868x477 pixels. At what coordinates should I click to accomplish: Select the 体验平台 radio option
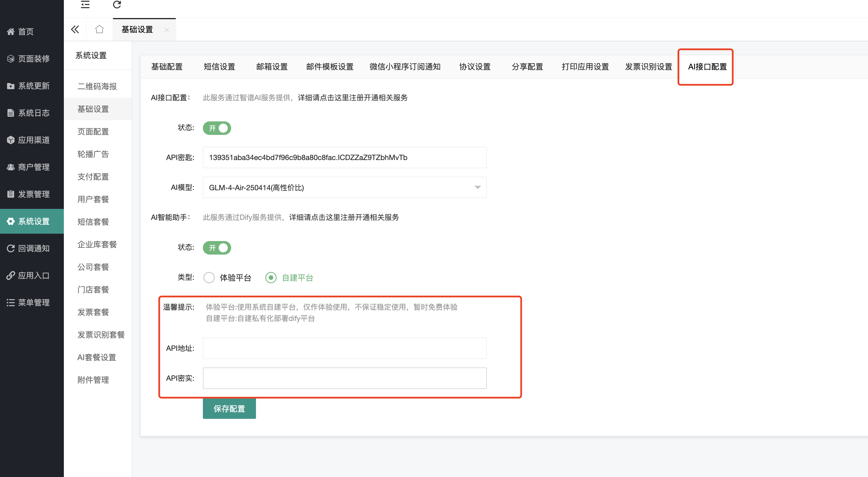click(209, 278)
